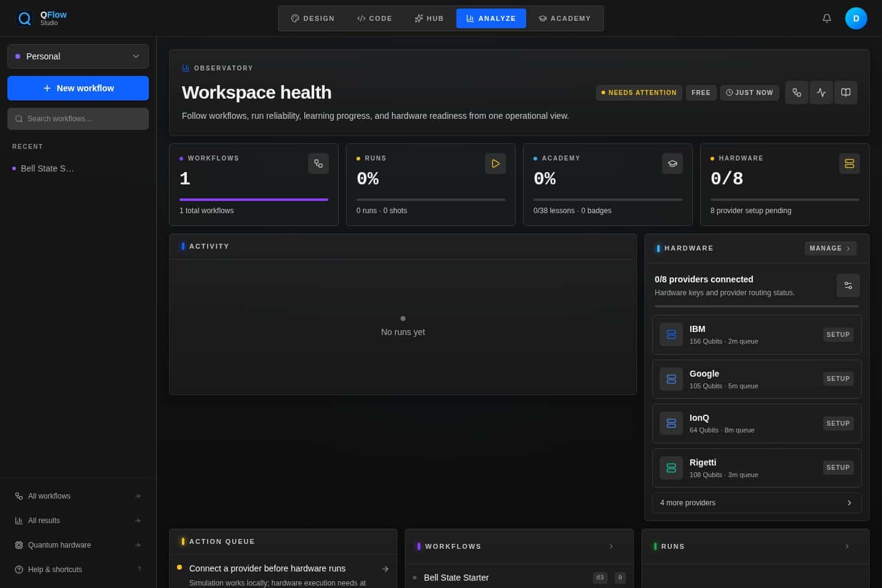Screen dimensions: 882x588
Task: Open hardware routing settings sliders icon
Action: [848, 285]
